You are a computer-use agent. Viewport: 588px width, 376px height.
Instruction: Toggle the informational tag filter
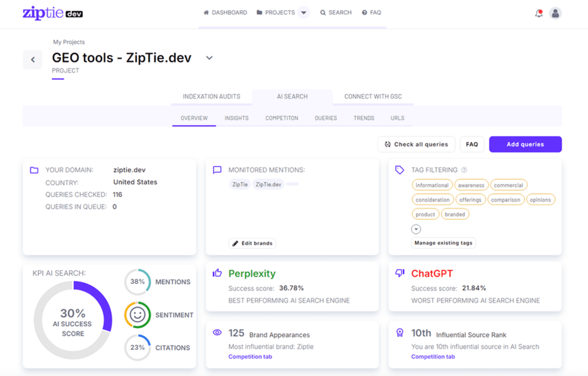432,185
